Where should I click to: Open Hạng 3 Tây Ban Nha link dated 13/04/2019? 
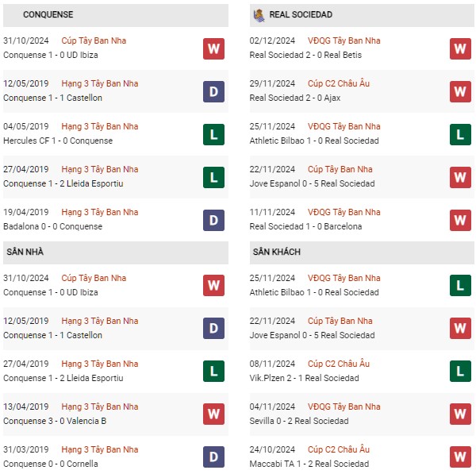100,407
